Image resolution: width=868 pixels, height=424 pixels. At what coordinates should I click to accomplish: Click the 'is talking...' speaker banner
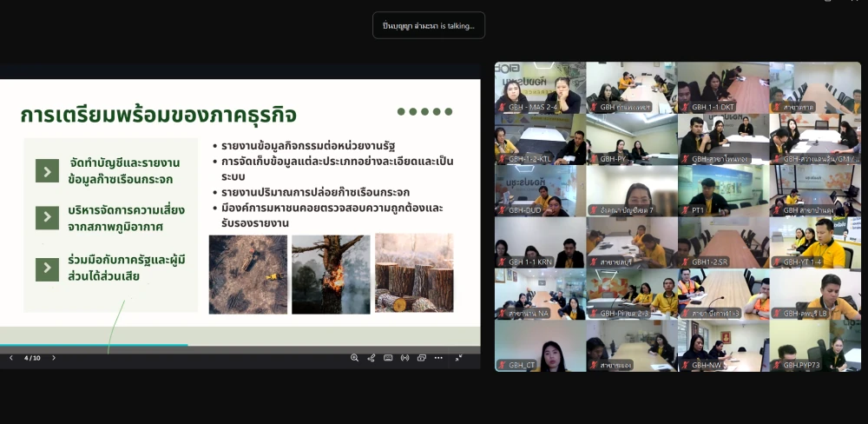pyautogui.click(x=429, y=25)
